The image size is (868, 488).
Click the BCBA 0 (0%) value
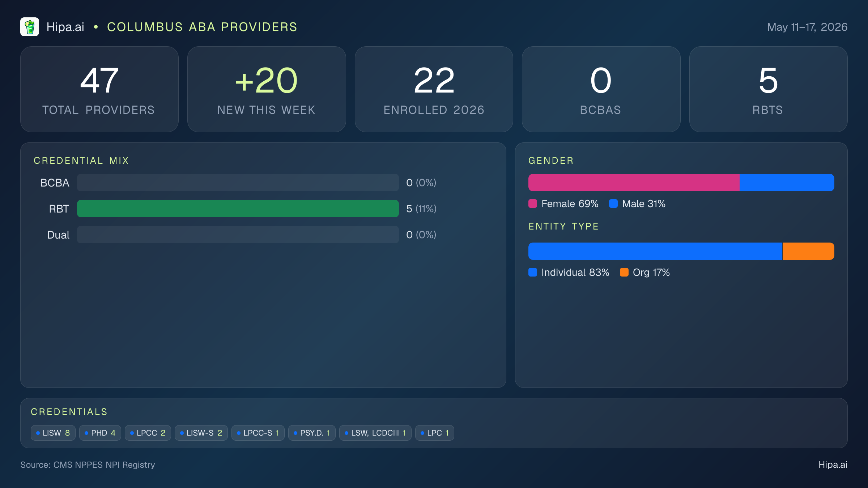tap(421, 183)
